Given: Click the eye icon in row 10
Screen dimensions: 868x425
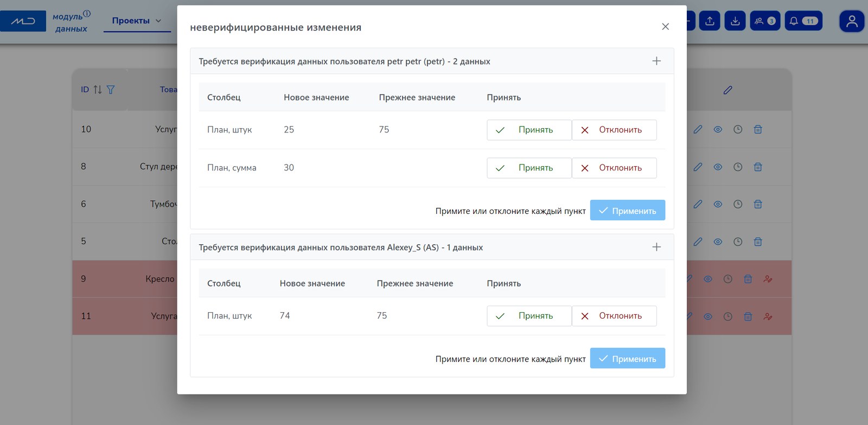Looking at the screenshot, I should coord(718,129).
